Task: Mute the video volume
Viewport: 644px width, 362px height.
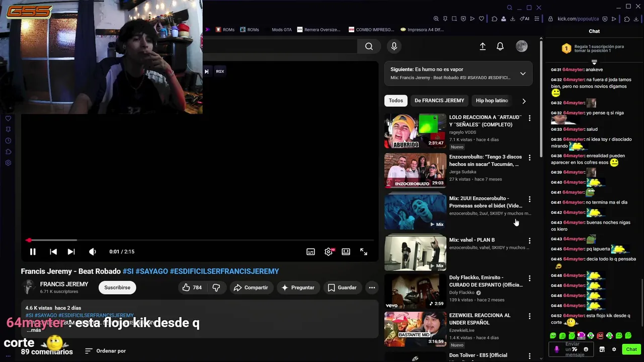Action: coord(93,251)
